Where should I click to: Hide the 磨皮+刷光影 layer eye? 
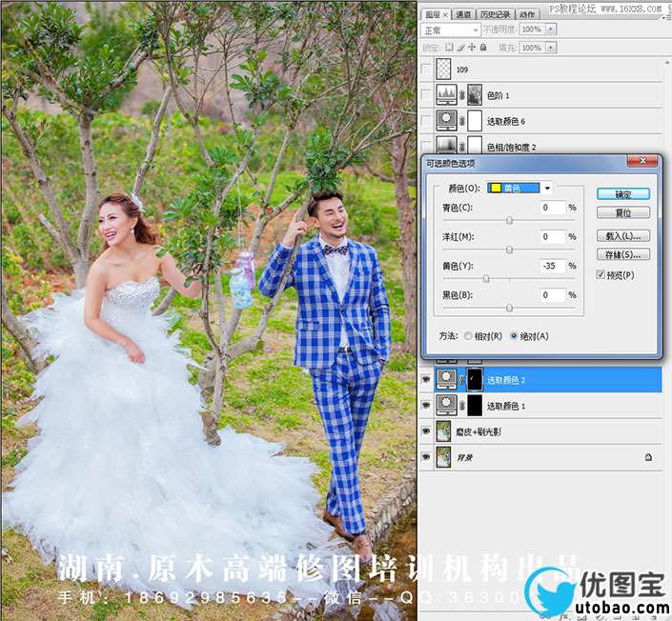click(426, 431)
